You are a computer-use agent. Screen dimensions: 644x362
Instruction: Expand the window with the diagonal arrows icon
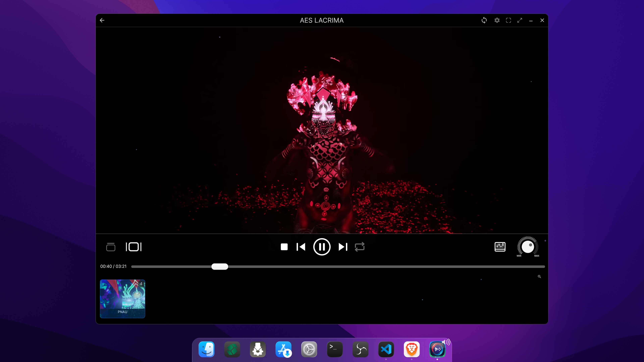pyautogui.click(x=520, y=20)
